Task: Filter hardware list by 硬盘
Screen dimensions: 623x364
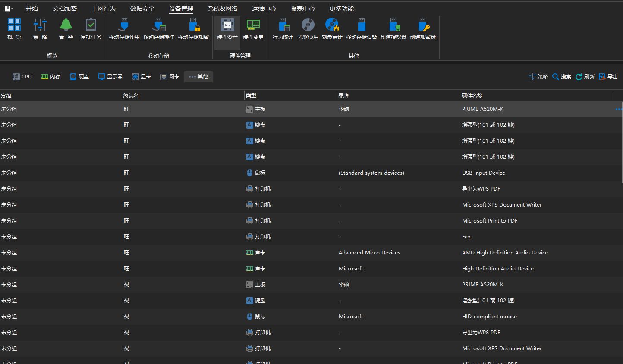Action: [x=79, y=77]
